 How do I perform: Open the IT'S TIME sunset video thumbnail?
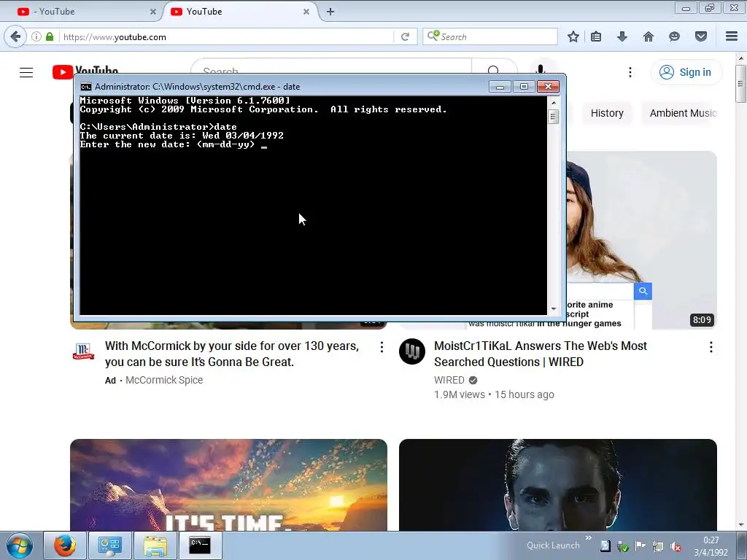pos(228,485)
